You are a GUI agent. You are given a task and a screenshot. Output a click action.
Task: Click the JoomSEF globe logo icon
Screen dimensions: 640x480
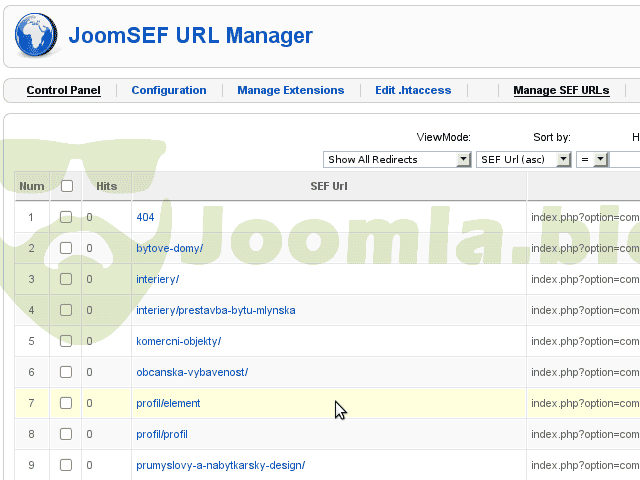point(35,36)
